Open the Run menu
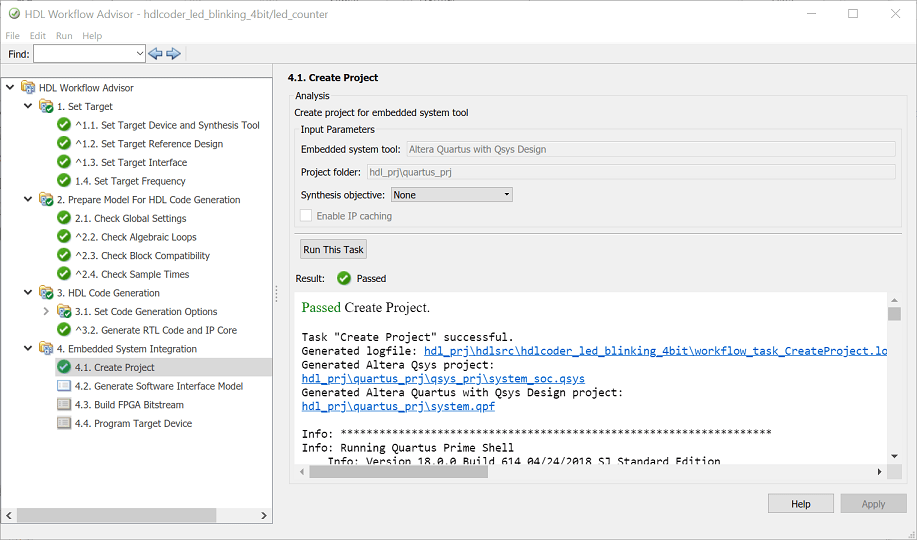 point(64,36)
